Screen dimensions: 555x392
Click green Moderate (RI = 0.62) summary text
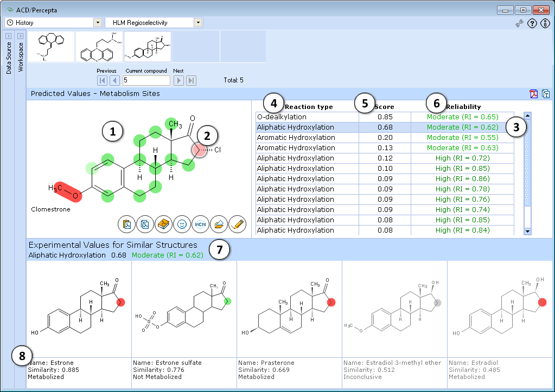click(168, 255)
